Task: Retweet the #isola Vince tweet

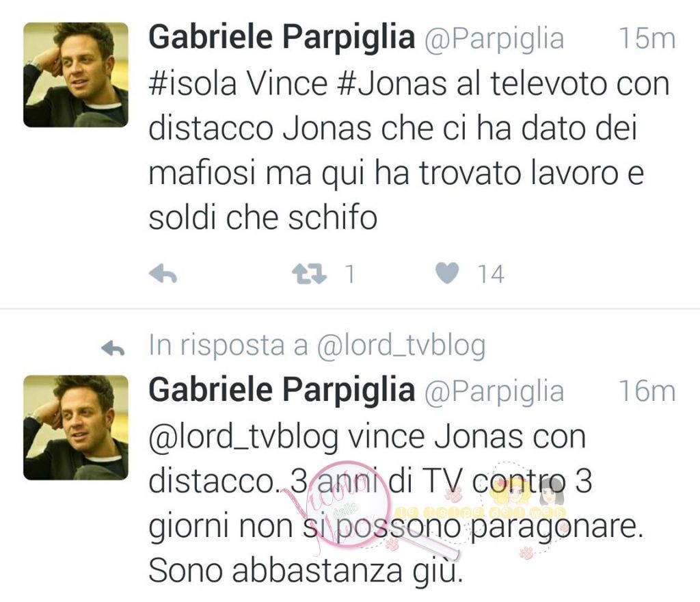Action: click(309, 274)
